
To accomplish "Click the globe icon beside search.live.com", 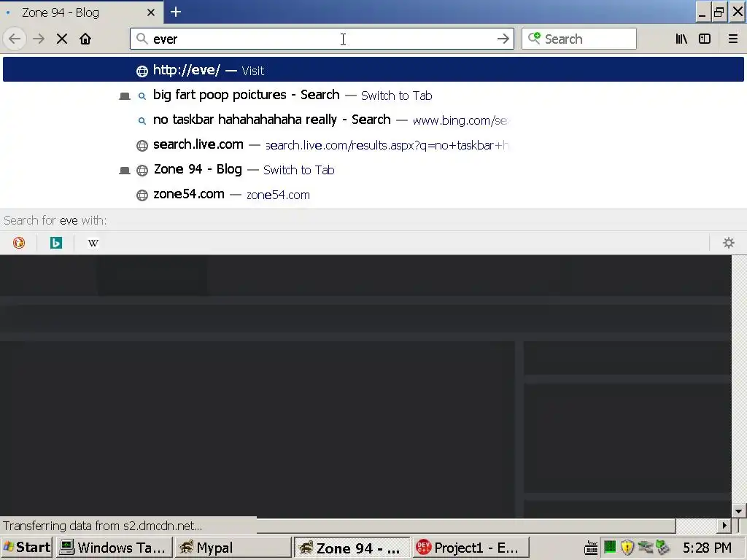I will [x=142, y=146].
